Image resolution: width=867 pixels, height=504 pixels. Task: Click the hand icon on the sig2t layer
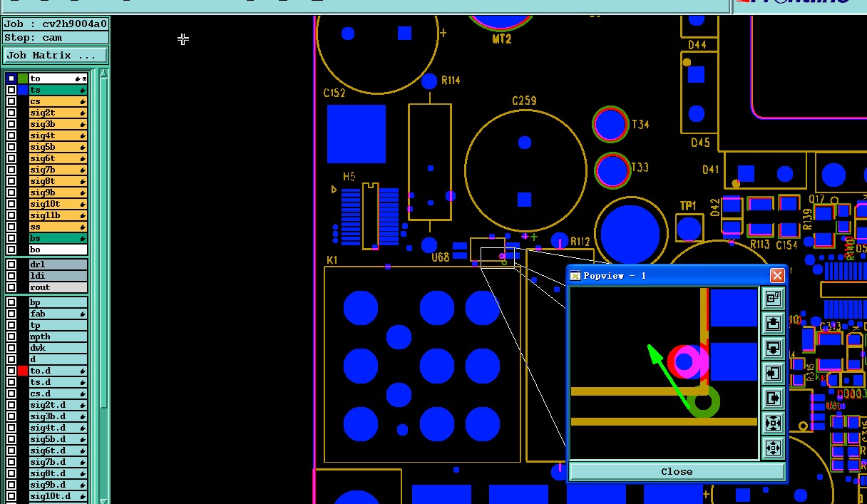click(83, 113)
